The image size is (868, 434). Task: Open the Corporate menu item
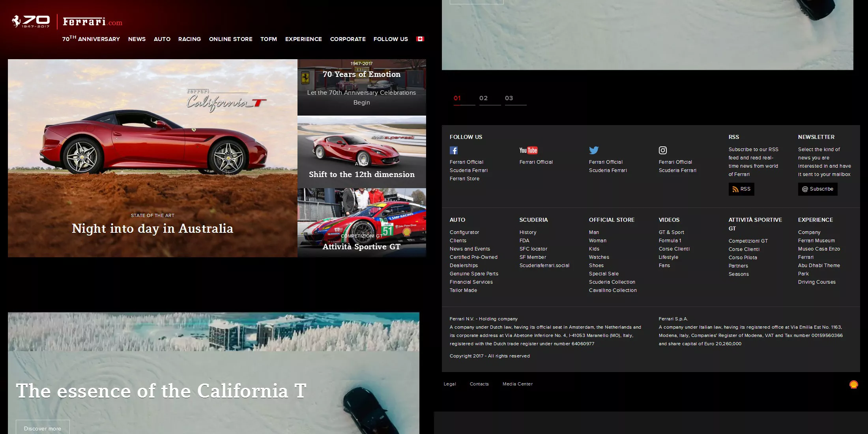click(348, 39)
